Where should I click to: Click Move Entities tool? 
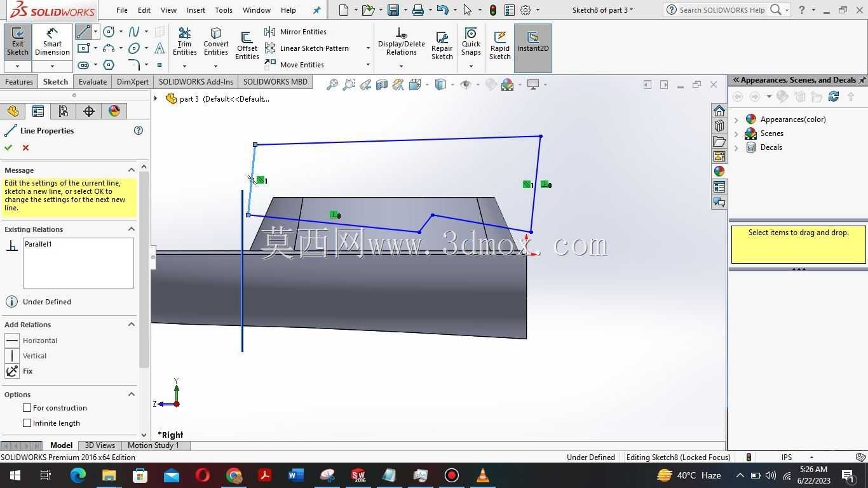294,65
